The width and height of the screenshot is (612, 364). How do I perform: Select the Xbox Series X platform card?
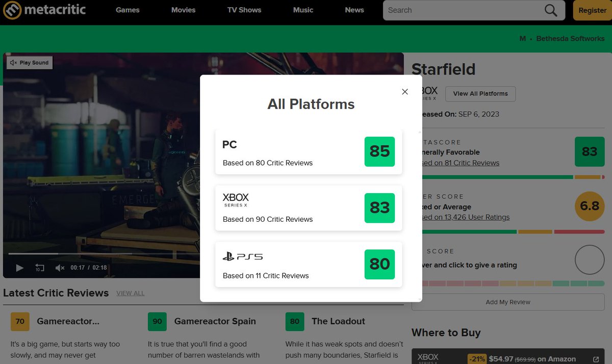coord(309,208)
